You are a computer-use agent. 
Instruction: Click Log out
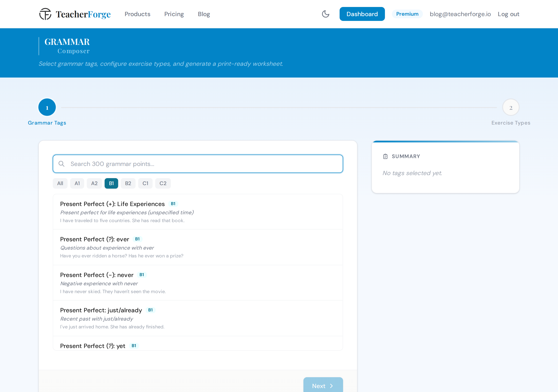point(508,14)
